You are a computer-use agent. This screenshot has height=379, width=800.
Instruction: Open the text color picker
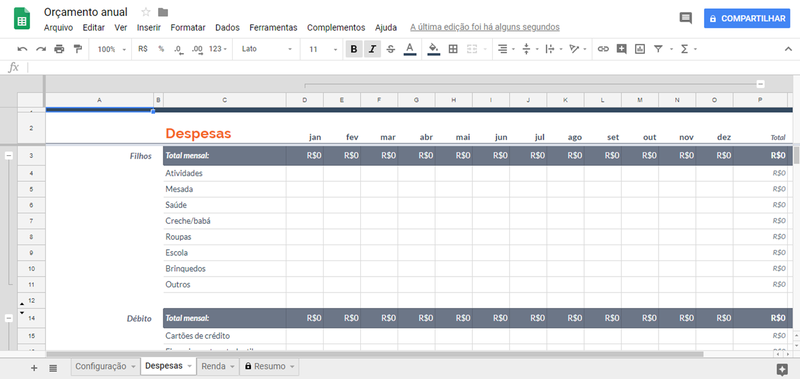409,49
